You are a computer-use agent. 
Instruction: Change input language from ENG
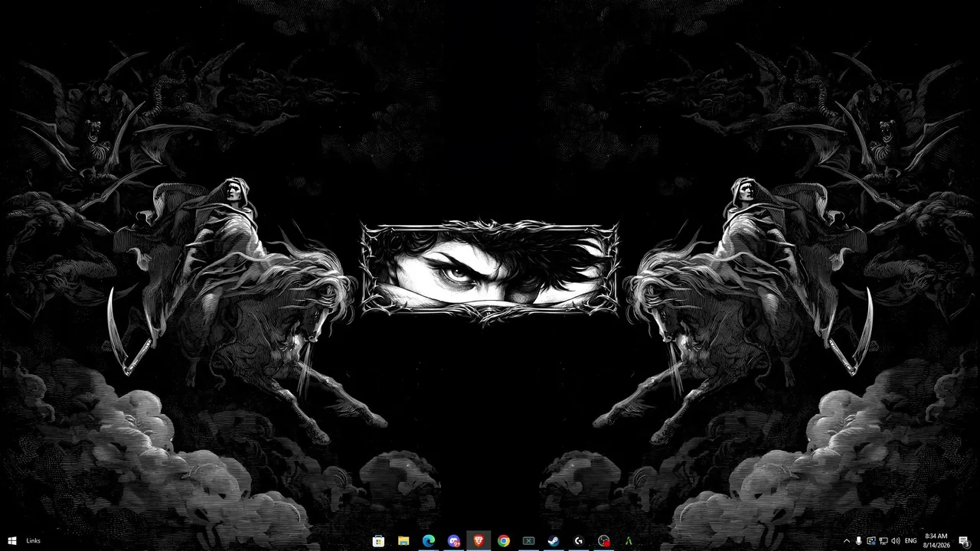pyautogui.click(x=911, y=541)
